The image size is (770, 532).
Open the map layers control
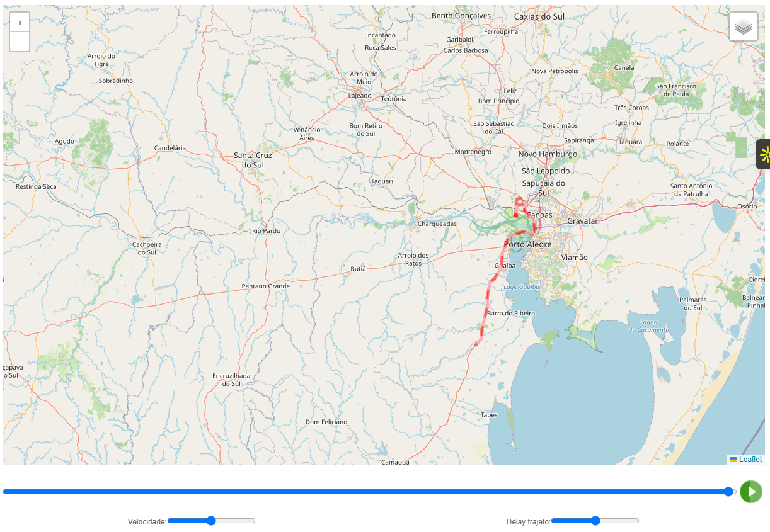[744, 26]
